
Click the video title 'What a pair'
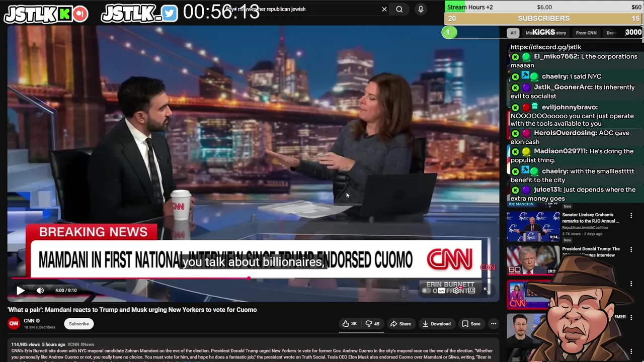tap(132, 310)
